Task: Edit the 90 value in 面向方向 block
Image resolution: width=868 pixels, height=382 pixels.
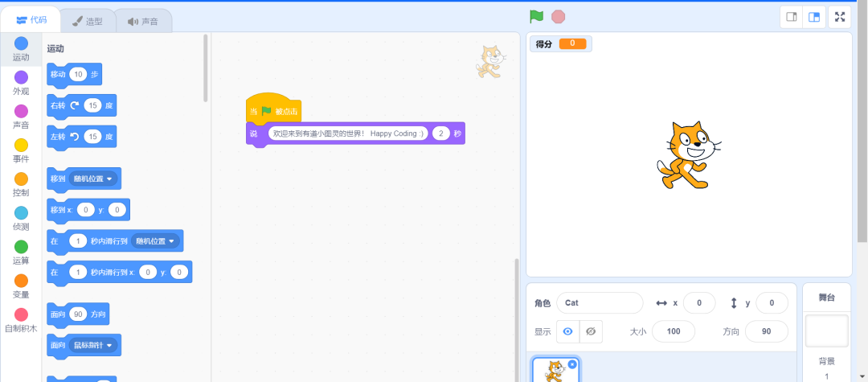Action: pos(78,314)
